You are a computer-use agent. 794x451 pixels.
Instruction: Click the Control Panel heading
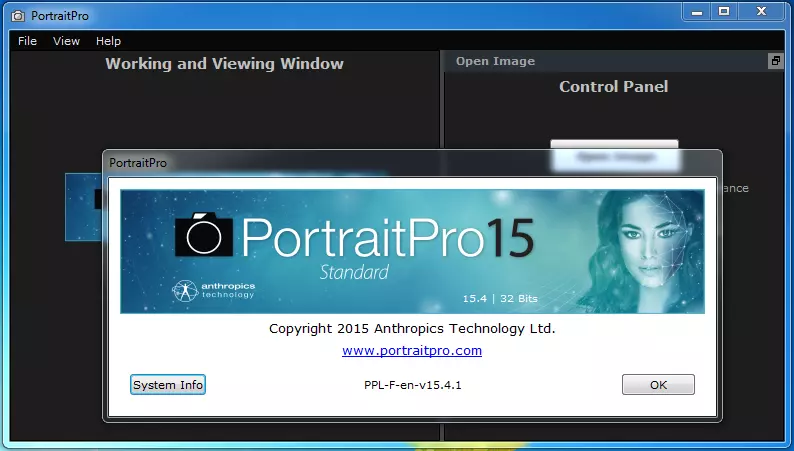613,87
